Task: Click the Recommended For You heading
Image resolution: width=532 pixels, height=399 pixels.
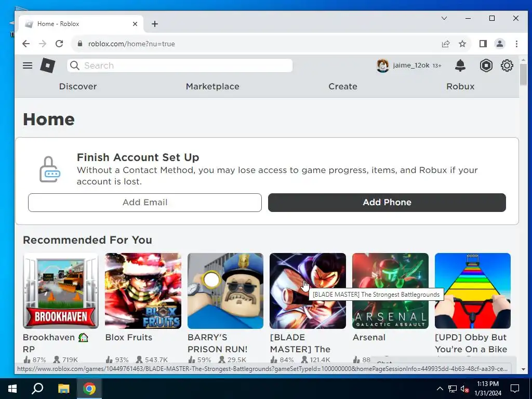Action: click(87, 240)
